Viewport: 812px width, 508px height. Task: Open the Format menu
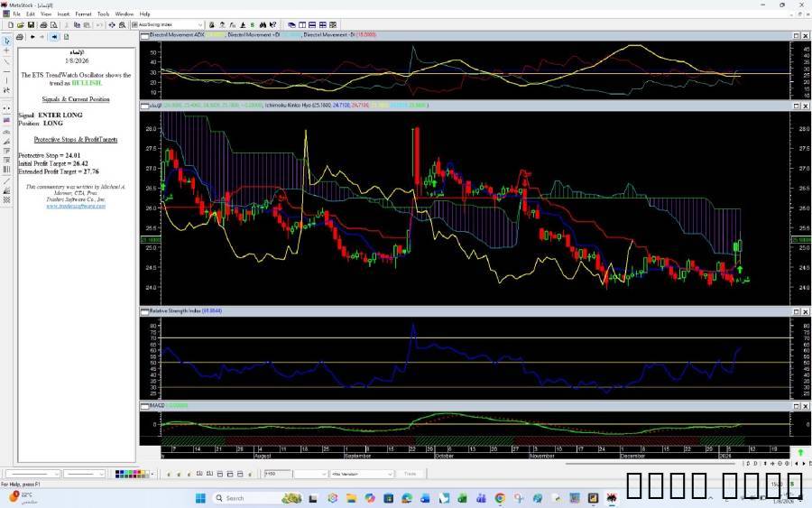83,14
